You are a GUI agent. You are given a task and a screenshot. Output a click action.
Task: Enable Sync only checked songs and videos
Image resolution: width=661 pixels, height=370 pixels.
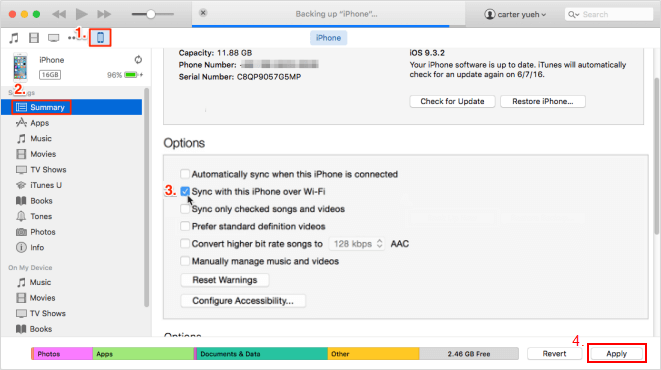[x=185, y=209]
